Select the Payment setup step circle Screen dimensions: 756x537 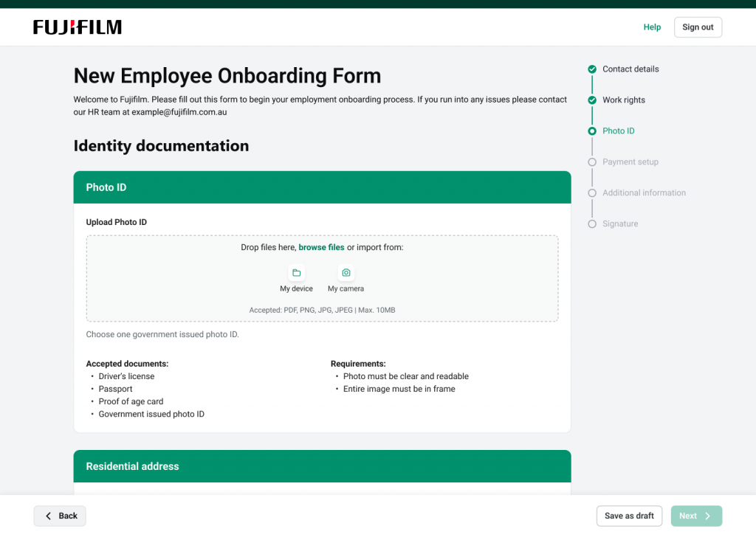point(591,162)
